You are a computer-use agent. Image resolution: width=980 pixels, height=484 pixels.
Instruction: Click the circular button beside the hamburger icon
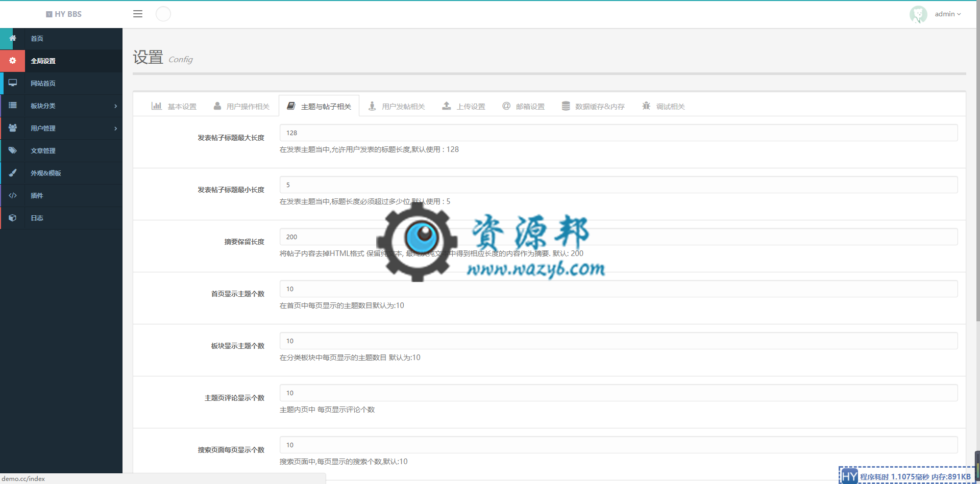[163, 14]
